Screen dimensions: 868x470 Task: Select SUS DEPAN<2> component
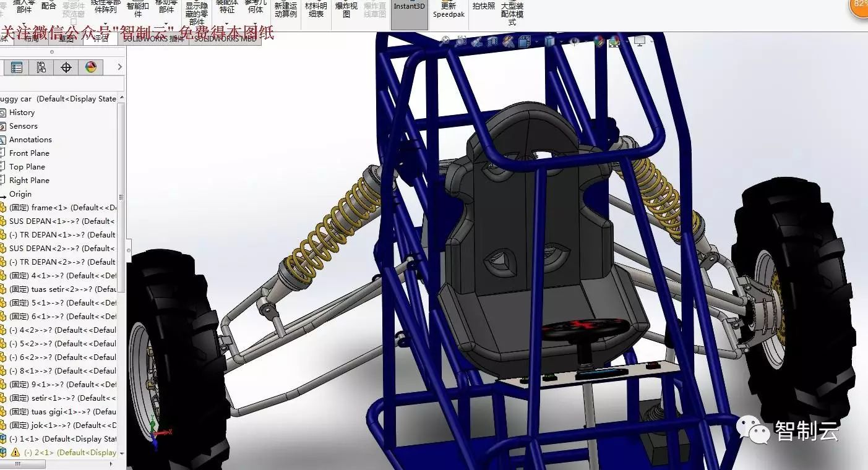pyautogui.click(x=59, y=249)
